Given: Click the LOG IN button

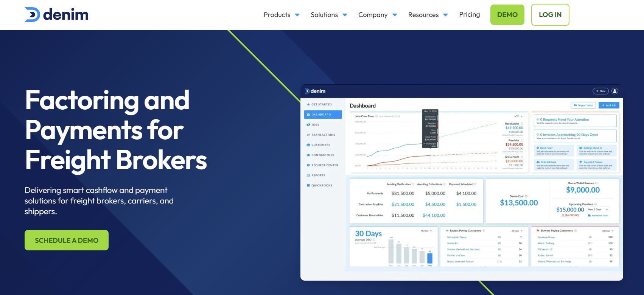Looking at the screenshot, I should point(550,15).
